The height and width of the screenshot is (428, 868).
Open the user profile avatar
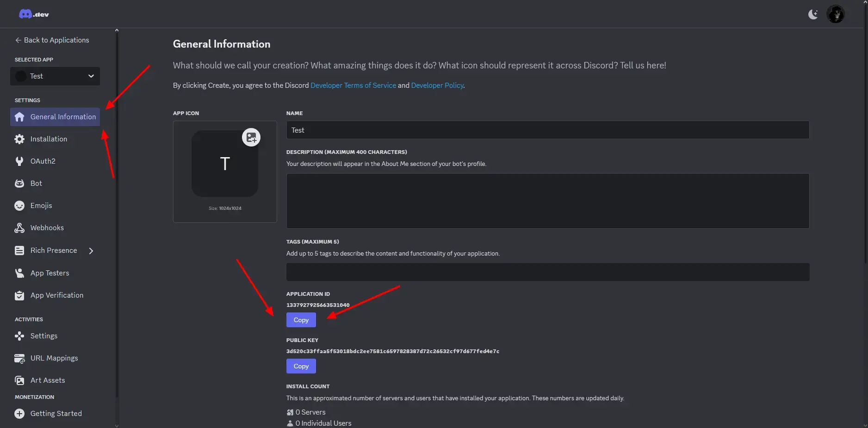pyautogui.click(x=835, y=14)
